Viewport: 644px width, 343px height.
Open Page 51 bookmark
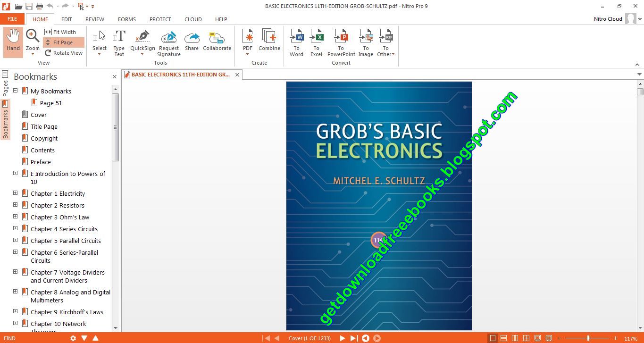click(x=51, y=103)
